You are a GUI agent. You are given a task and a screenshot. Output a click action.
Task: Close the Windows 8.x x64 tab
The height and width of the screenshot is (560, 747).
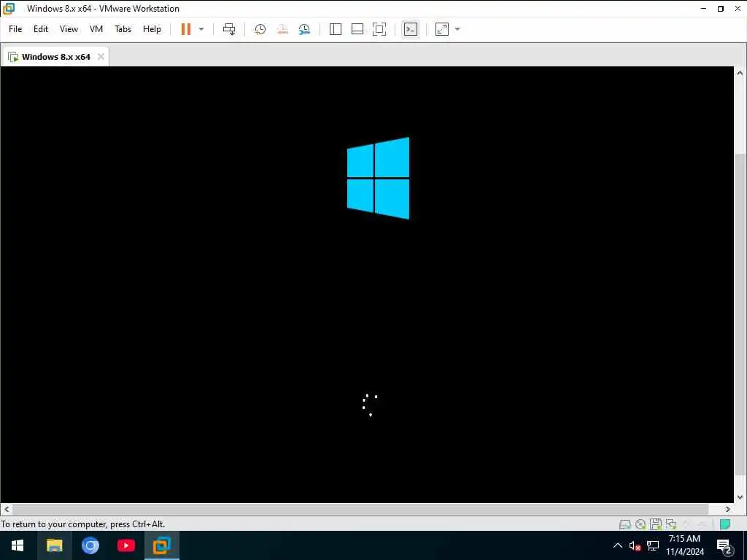click(x=101, y=57)
